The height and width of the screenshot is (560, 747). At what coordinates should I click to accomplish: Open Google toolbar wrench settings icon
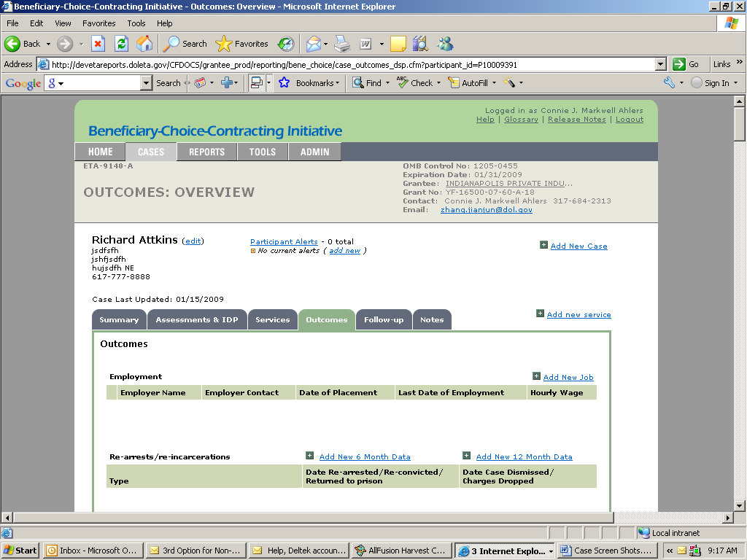pyautogui.click(x=670, y=83)
